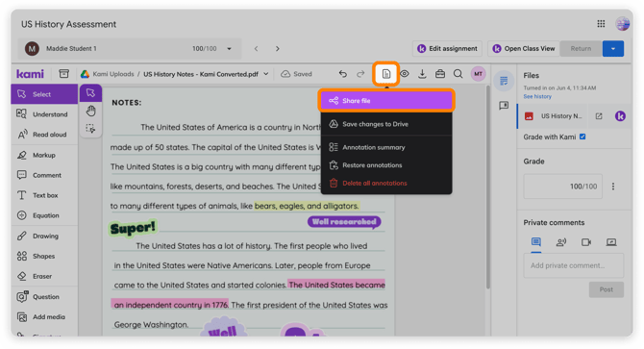The width and height of the screenshot is (644, 349).
Task: Choose Share file from menu
Action: click(x=386, y=101)
